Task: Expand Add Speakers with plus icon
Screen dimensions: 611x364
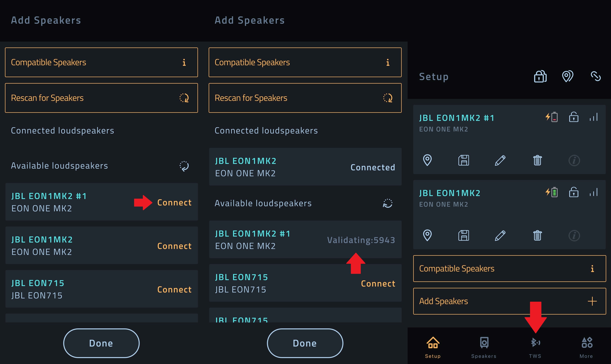Action: click(x=510, y=301)
